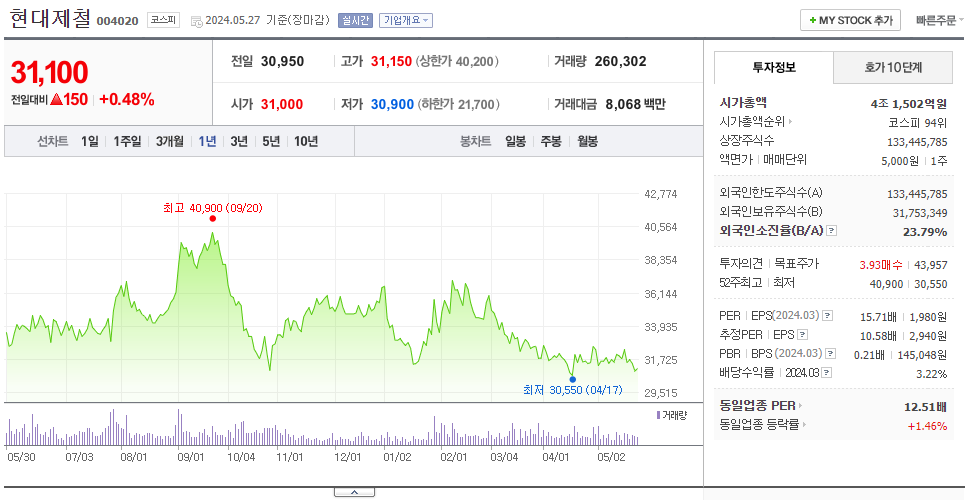This screenshot has width=968, height=500.
Task: Click the 최고 40,900 (09/20) marker
Action: [x=213, y=208]
